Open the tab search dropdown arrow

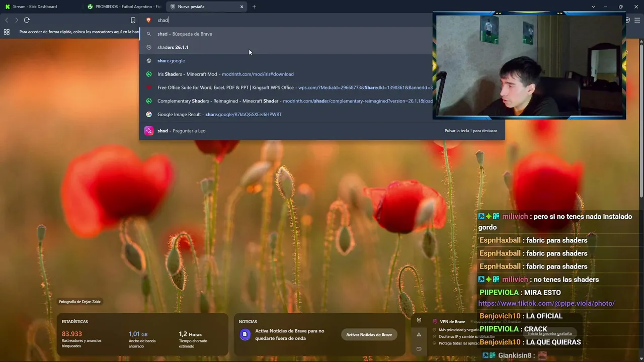[593, 7]
